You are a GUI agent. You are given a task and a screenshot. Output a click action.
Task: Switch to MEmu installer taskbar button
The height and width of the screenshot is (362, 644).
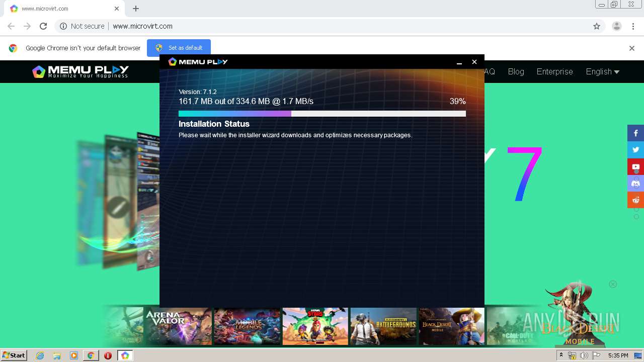125,355
